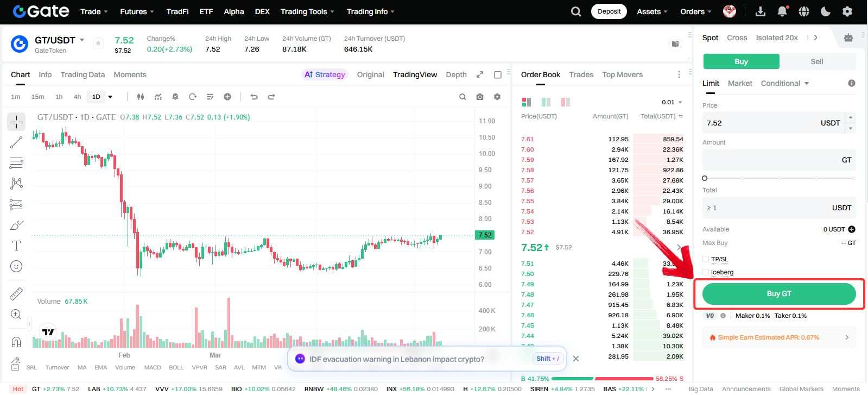Focus the Price input field

774,123
